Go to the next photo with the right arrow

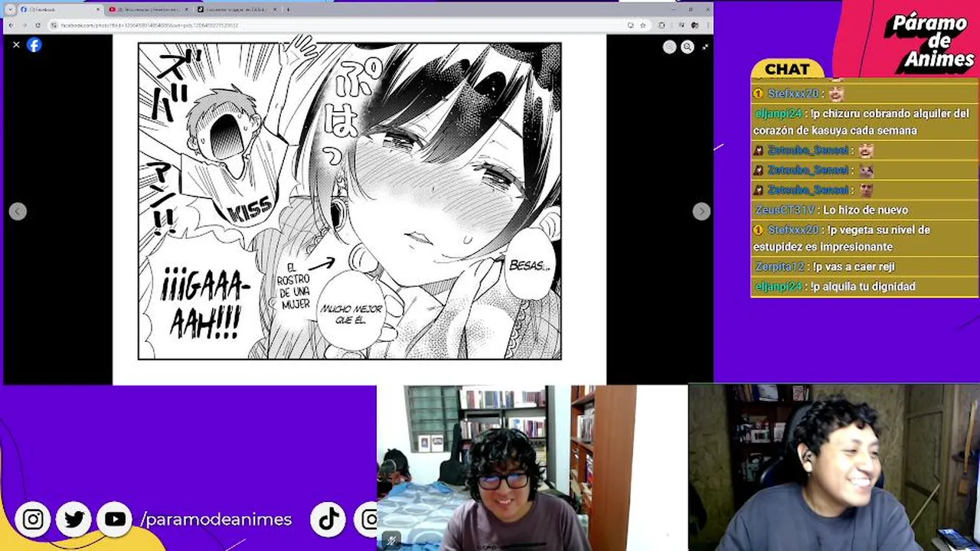point(701,212)
